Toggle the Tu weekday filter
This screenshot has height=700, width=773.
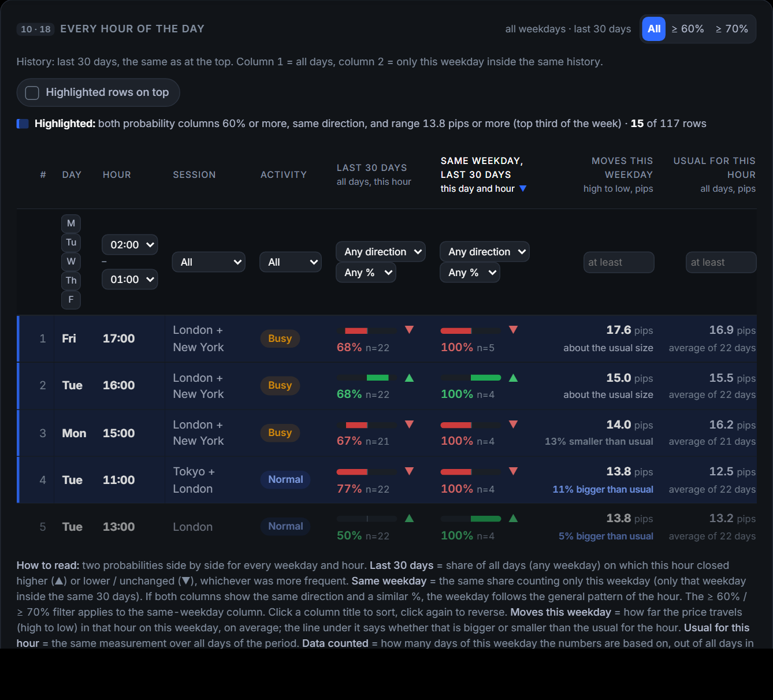click(71, 243)
